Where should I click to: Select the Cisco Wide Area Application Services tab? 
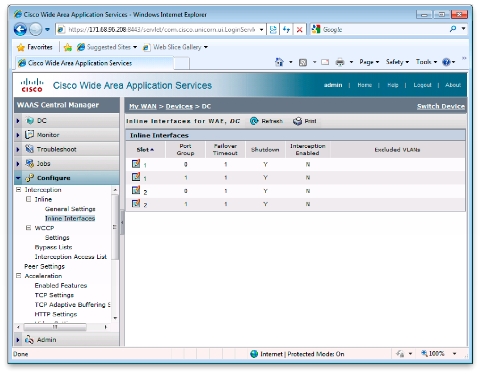[95, 63]
